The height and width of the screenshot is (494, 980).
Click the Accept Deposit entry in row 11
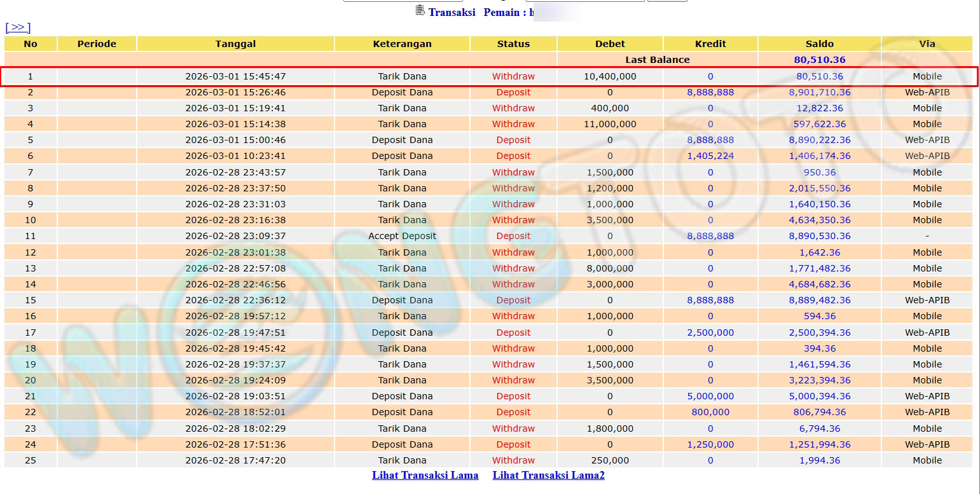click(x=402, y=236)
